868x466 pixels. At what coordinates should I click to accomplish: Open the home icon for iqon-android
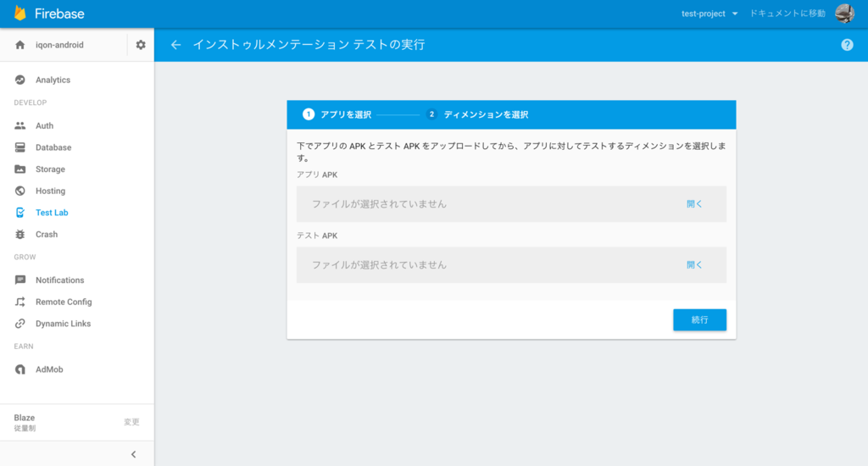[x=20, y=45]
